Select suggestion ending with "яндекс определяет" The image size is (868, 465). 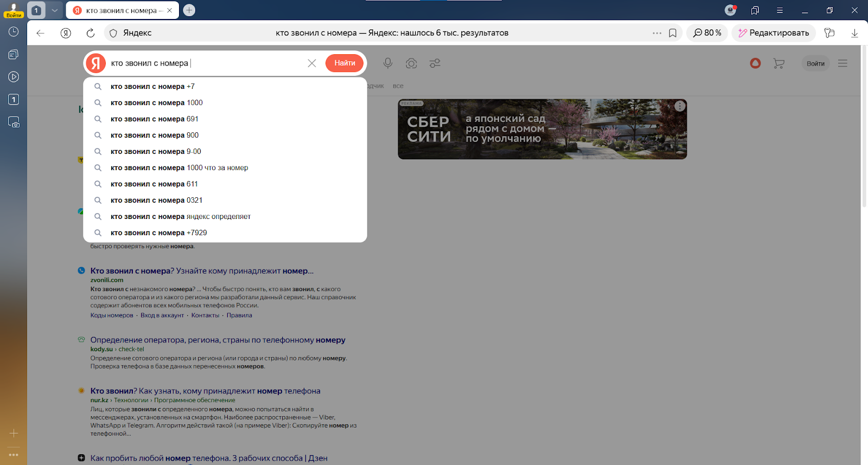coord(180,217)
